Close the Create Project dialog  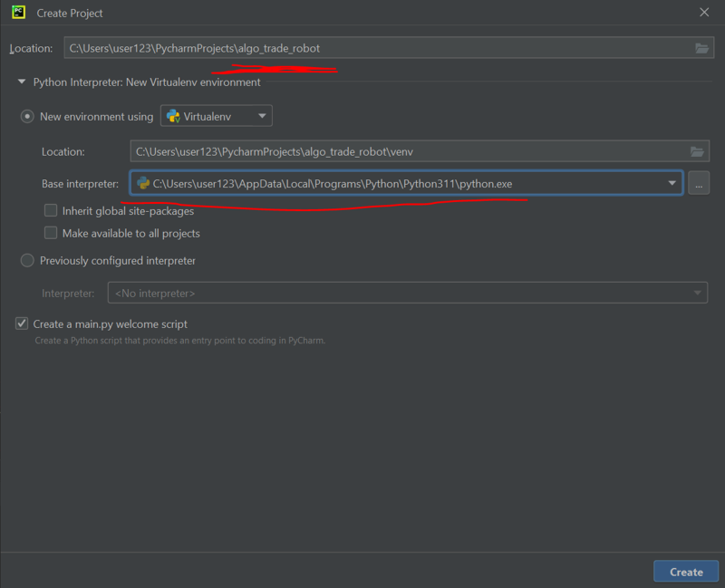[x=704, y=13]
